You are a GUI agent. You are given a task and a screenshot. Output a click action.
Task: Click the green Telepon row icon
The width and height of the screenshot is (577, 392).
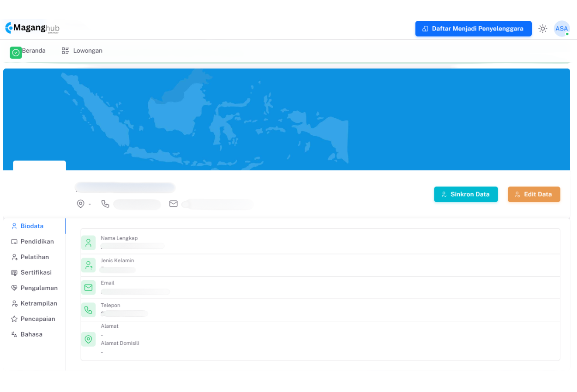coord(88,310)
